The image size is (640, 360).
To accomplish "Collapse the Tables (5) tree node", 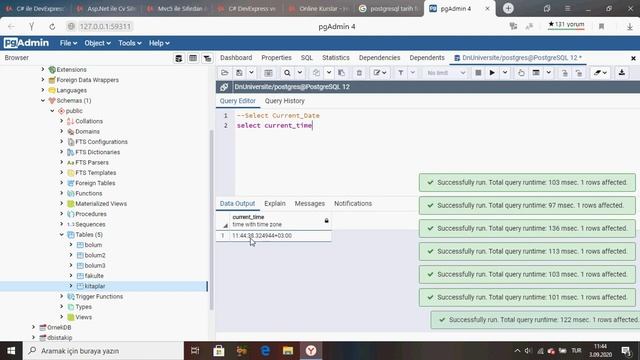I will (x=62, y=234).
